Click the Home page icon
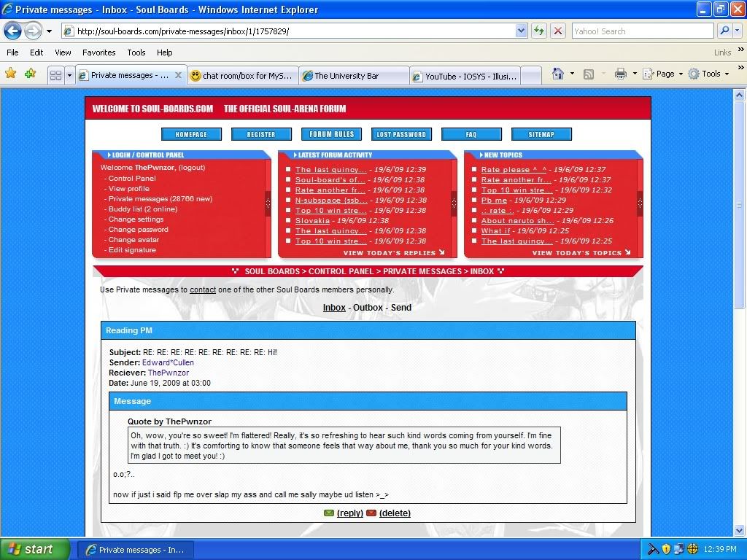Viewport: 747px width, 560px height. 558,74
